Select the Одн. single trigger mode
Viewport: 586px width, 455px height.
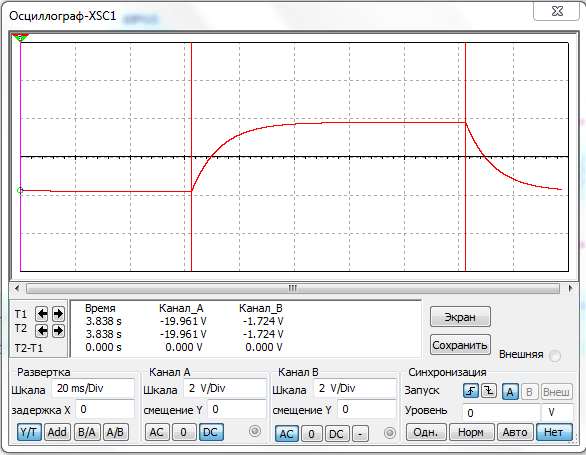[426, 432]
